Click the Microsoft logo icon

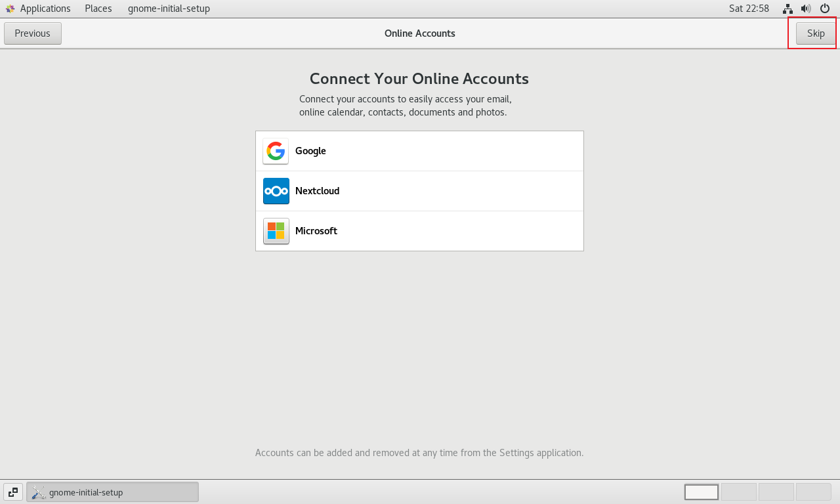(276, 231)
